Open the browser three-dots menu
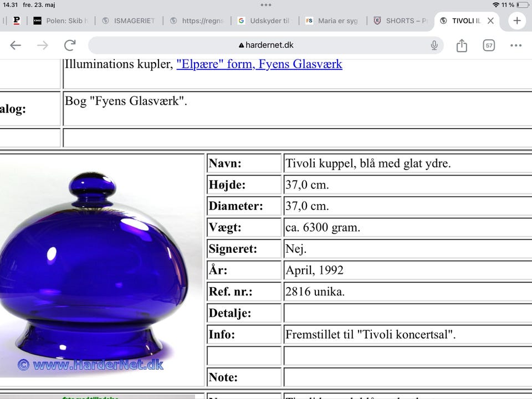The width and height of the screenshot is (532, 399). pos(516,45)
